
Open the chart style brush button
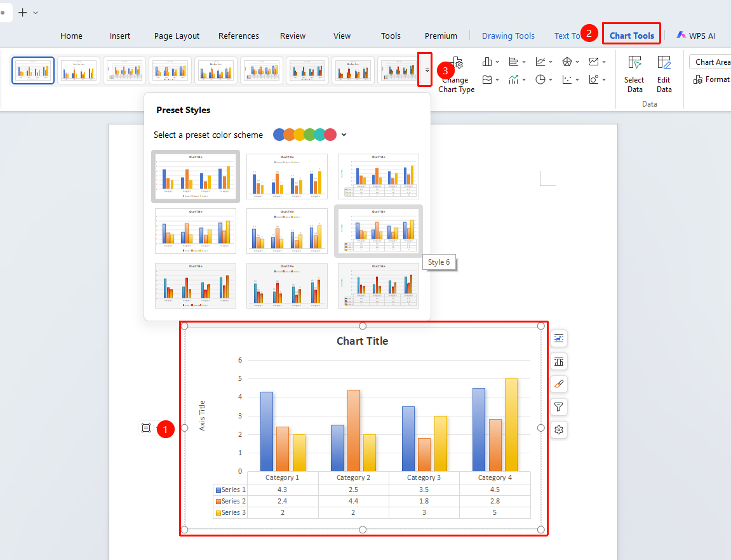(x=559, y=384)
